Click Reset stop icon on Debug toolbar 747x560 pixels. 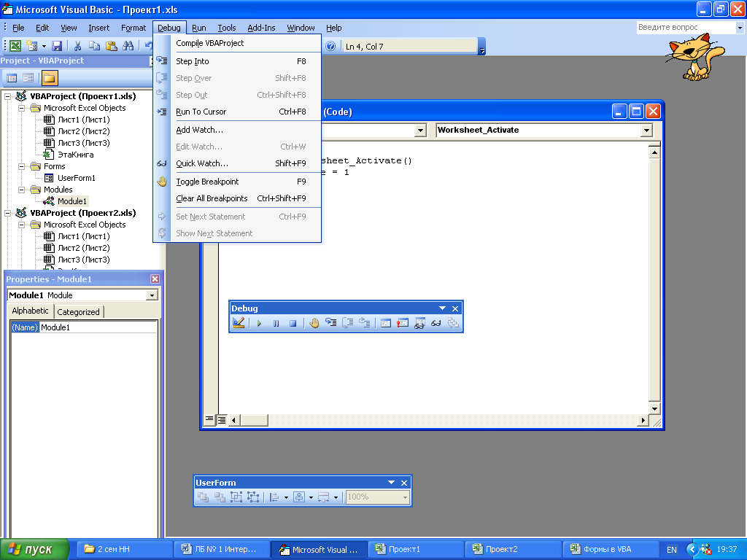293,323
